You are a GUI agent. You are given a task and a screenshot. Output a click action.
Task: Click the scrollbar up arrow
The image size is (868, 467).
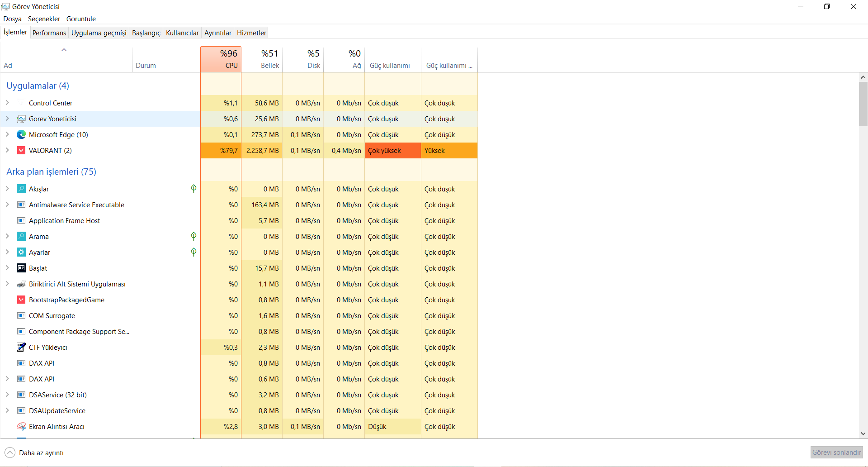pos(863,77)
